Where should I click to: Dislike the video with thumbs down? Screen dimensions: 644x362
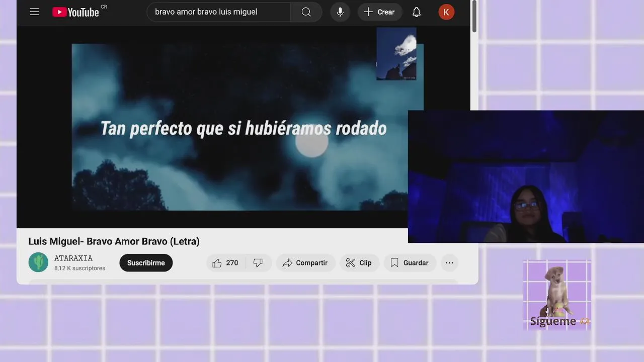[258, 263]
